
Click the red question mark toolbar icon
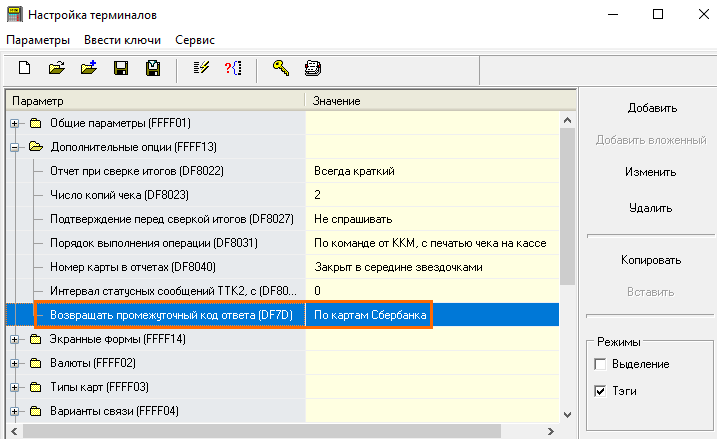[x=232, y=69]
